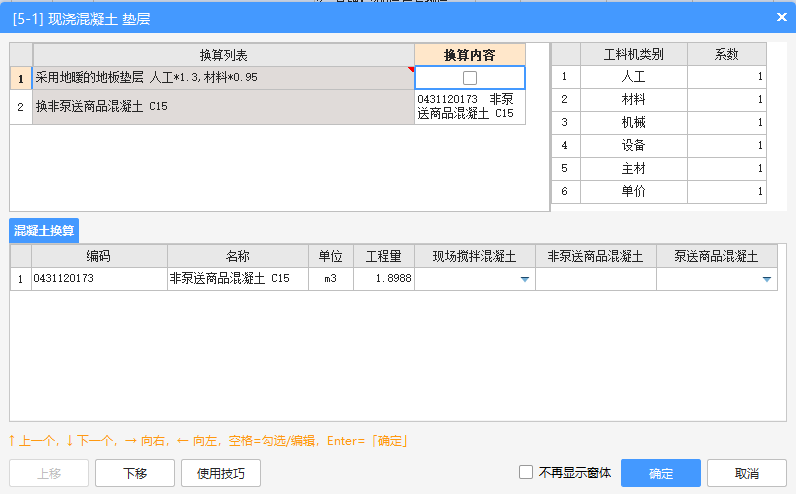Click the 上移 button

point(49,473)
